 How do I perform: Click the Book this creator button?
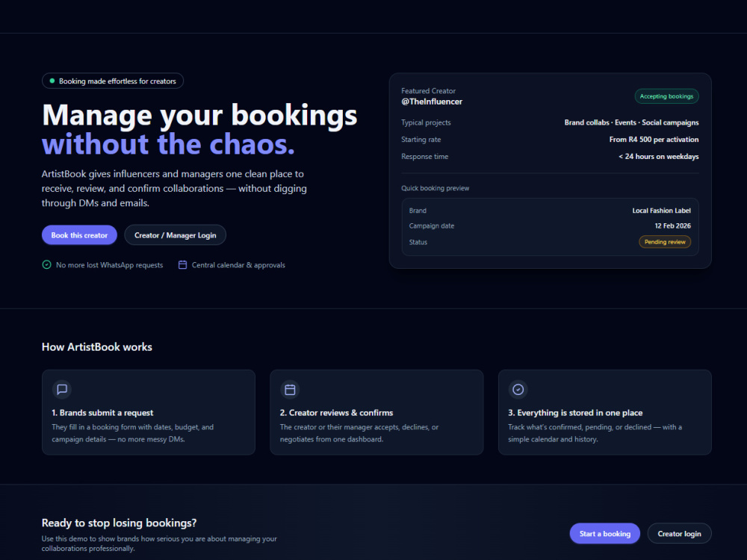[80, 235]
